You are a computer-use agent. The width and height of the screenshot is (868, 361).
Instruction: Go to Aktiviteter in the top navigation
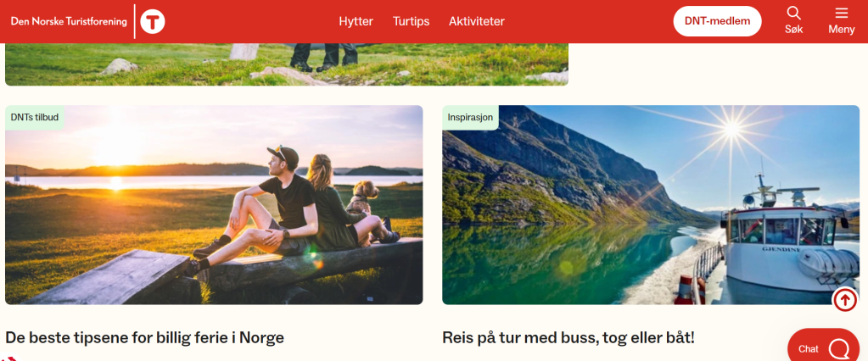tap(477, 21)
